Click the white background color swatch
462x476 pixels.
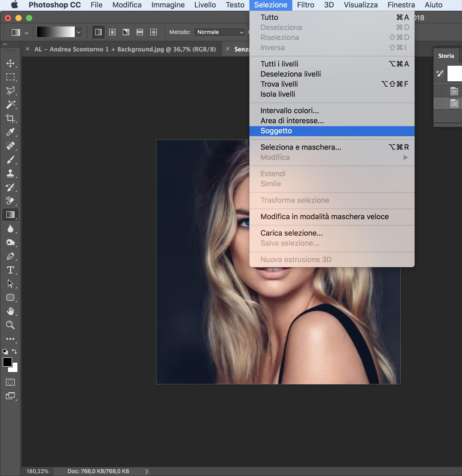coord(15,369)
